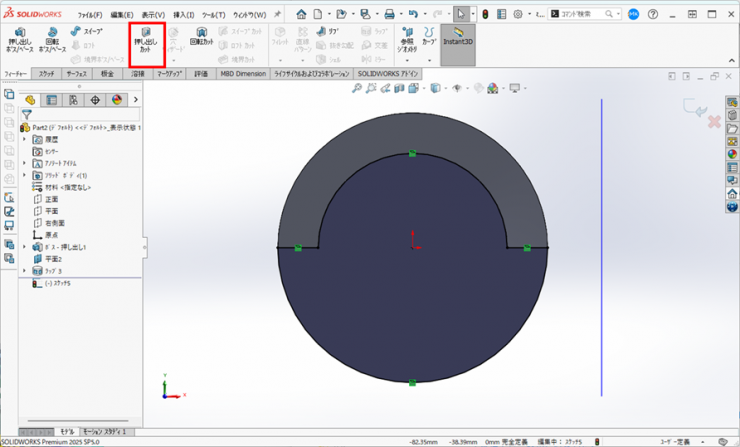Pin the SOLIDWORKS menu bar
Screen dimensions: 740x447
[x=277, y=14]
